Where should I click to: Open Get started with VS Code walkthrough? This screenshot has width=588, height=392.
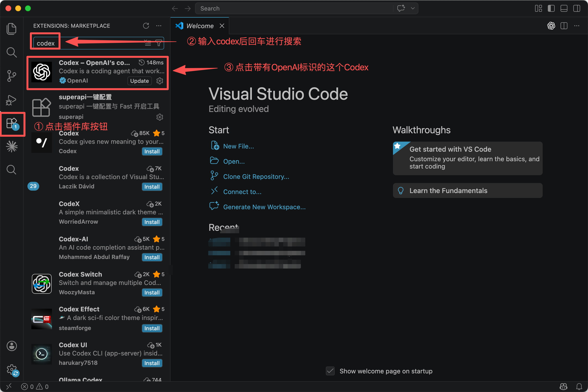[x=467, y=158]
